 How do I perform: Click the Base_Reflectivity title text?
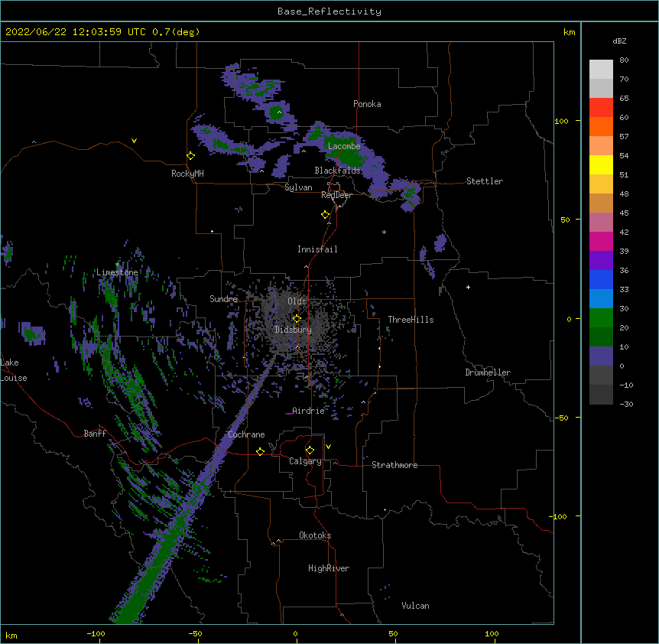(329, 11)
